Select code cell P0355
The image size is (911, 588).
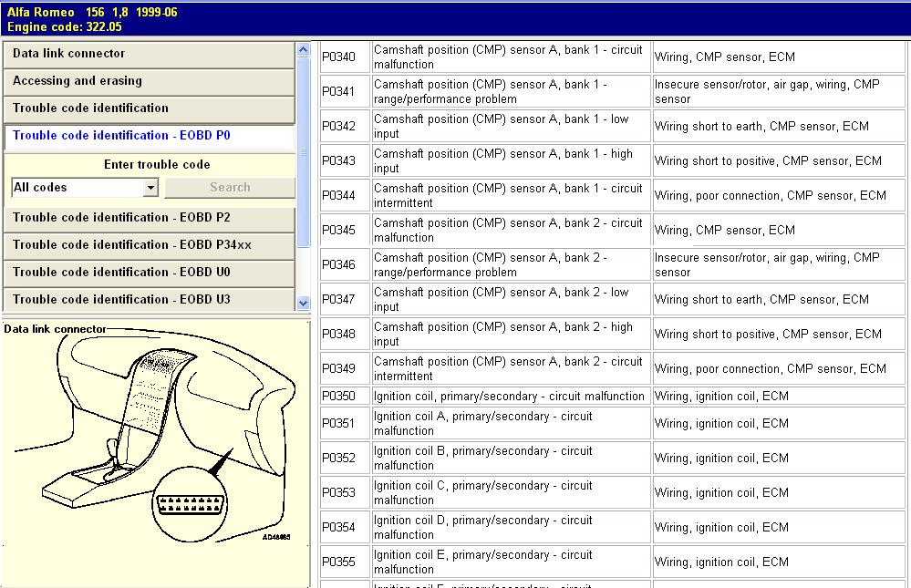(x=345, y=562)
